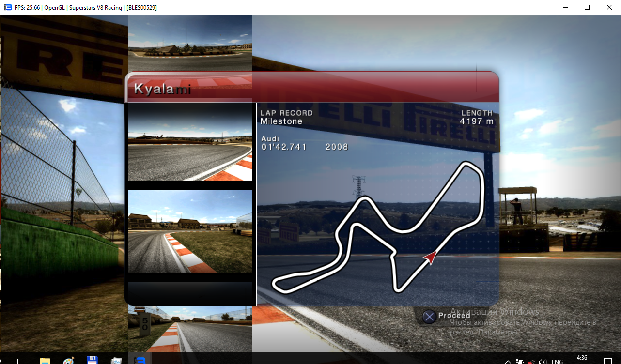Open the monitor chart app in taskbar

(x=116, y=361)
